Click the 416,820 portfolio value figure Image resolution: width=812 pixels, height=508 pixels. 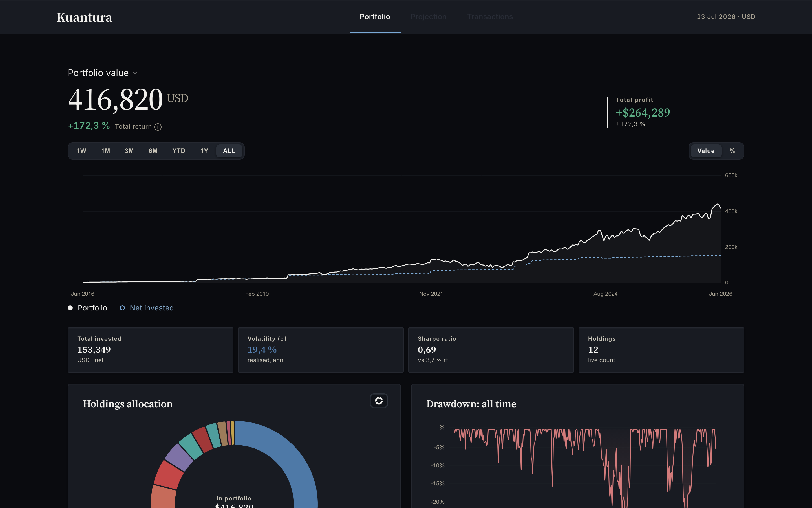115,99
